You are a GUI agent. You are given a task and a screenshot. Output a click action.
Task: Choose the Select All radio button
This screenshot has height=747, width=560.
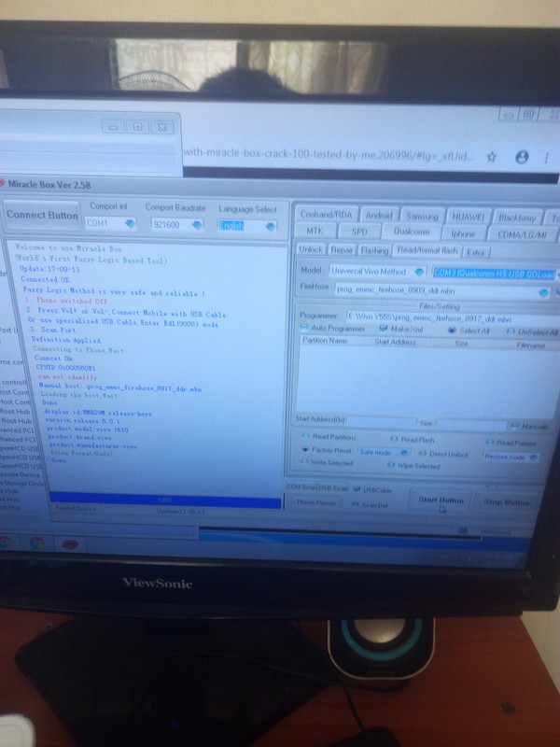tap(452, 331)
